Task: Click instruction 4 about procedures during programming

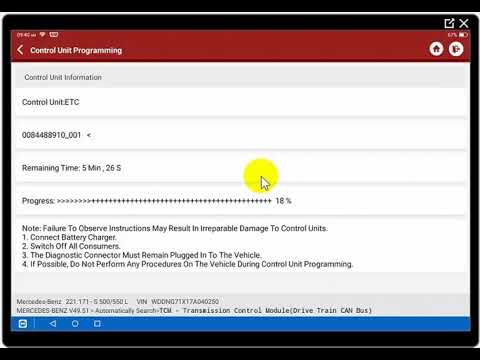Action: pos(187,264)
